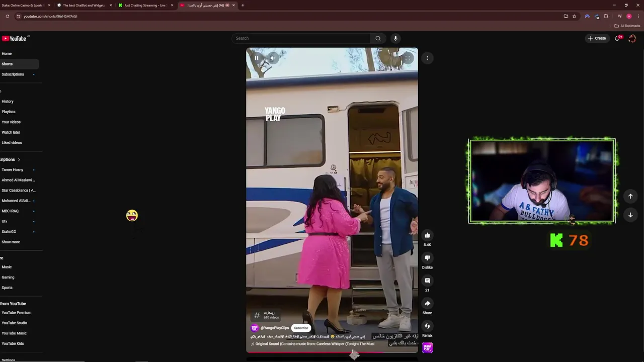Open the browser Extensions puzzle icon
644x362 pixels.
pos(606,16)
